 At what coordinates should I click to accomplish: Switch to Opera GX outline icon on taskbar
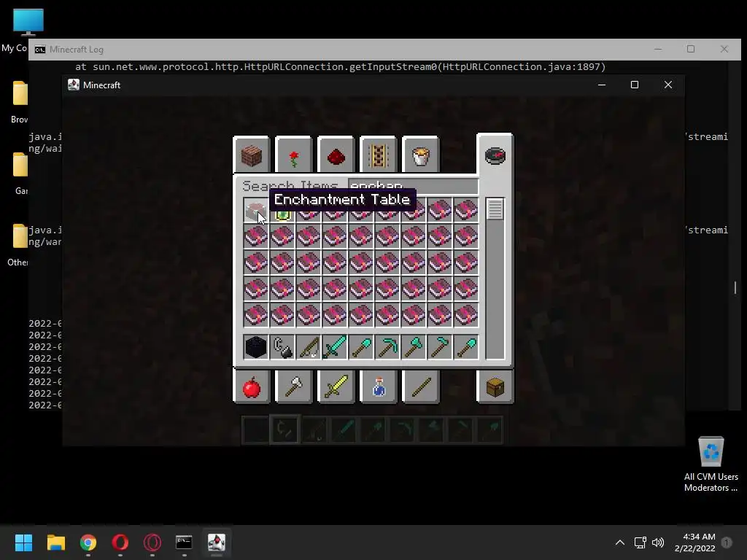pyautogui.click(x=152, y=542)
